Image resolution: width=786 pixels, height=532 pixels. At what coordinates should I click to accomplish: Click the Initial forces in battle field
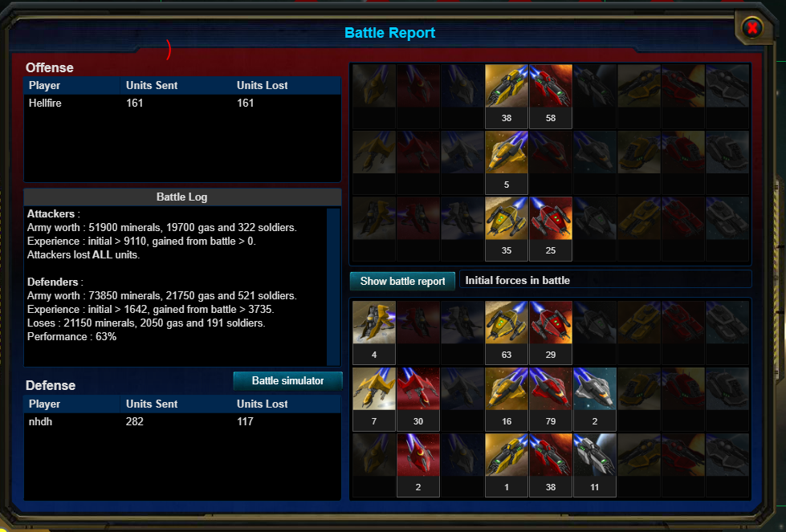(605, 280)
